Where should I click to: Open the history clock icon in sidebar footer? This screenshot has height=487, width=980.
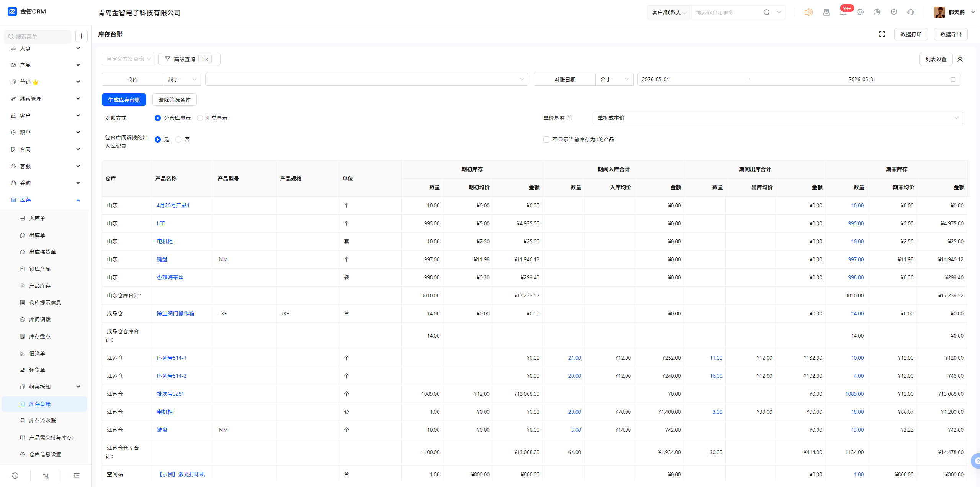[15, 476]
